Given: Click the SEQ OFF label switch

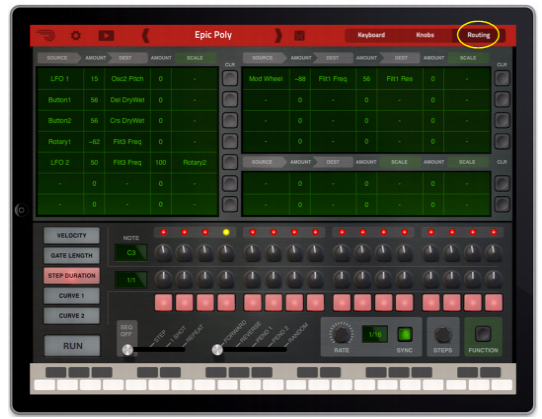Looking at the screenshot, I should coord(127,330).
